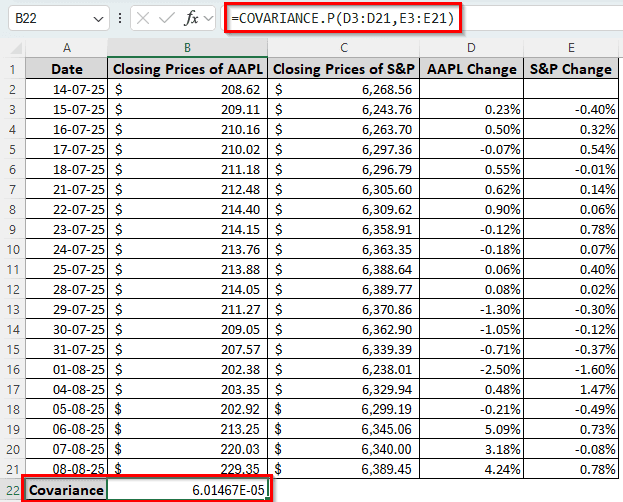Select column C header
This screenshot has width=623, height=502.
343,48
